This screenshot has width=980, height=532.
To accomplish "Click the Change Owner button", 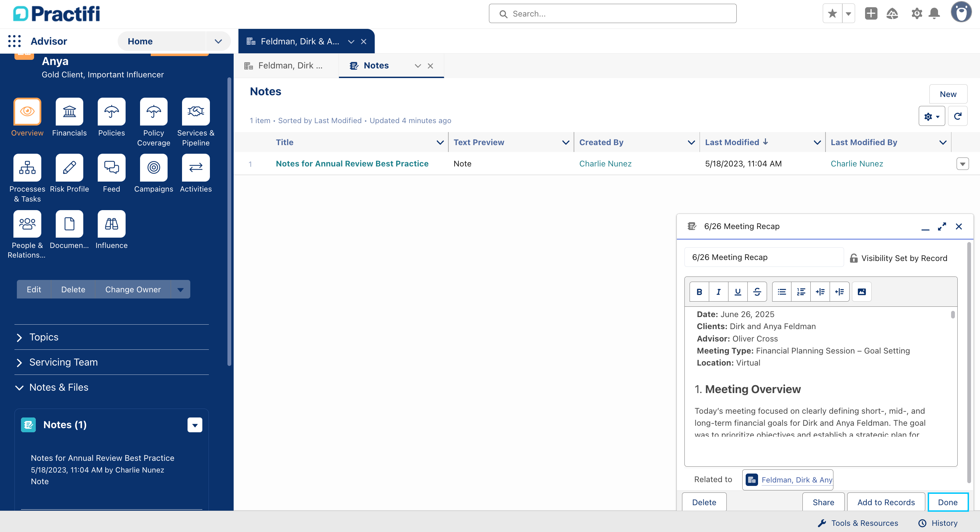I will pos(133,290).
